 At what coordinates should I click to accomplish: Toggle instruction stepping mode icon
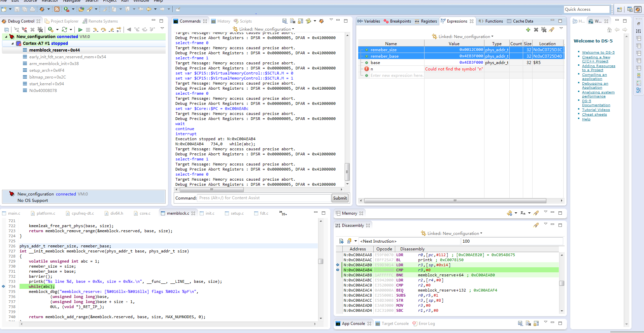click(119, 30)
